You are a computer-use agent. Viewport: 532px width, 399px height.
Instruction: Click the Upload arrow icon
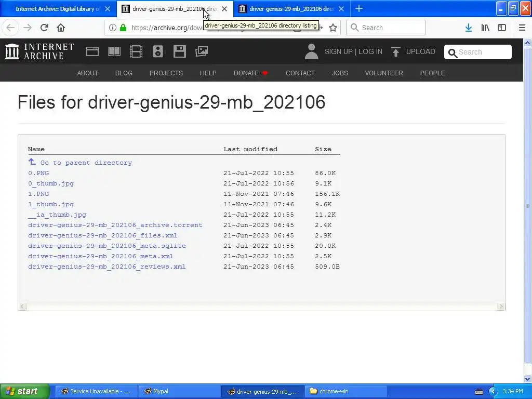coord(395,51)
